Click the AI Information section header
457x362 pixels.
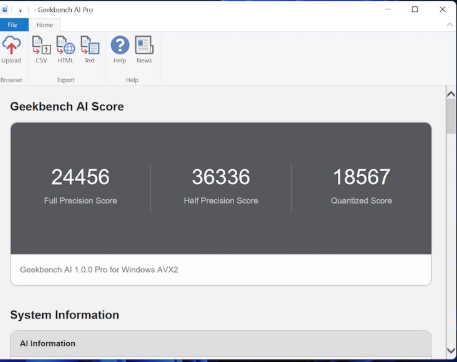[221, 344]
